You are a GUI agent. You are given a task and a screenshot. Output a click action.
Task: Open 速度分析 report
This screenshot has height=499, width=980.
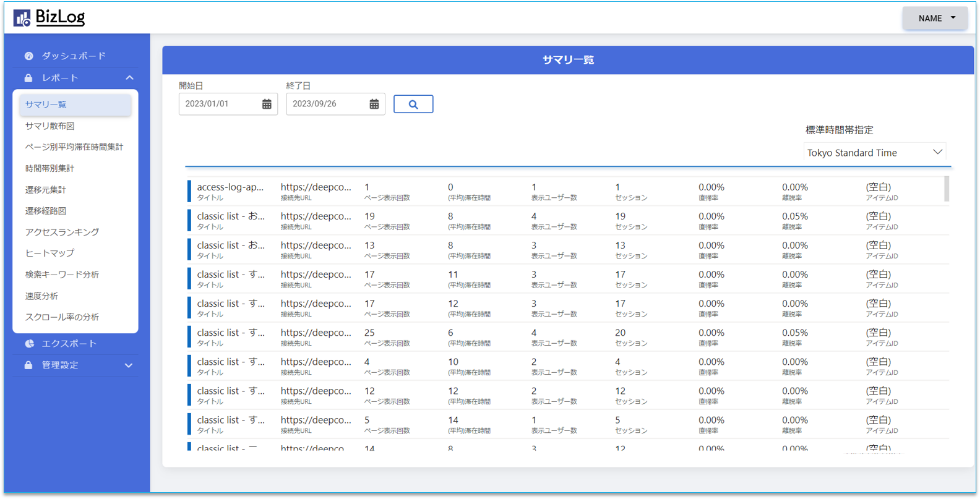pyautogui.click(x=41, y=296)
